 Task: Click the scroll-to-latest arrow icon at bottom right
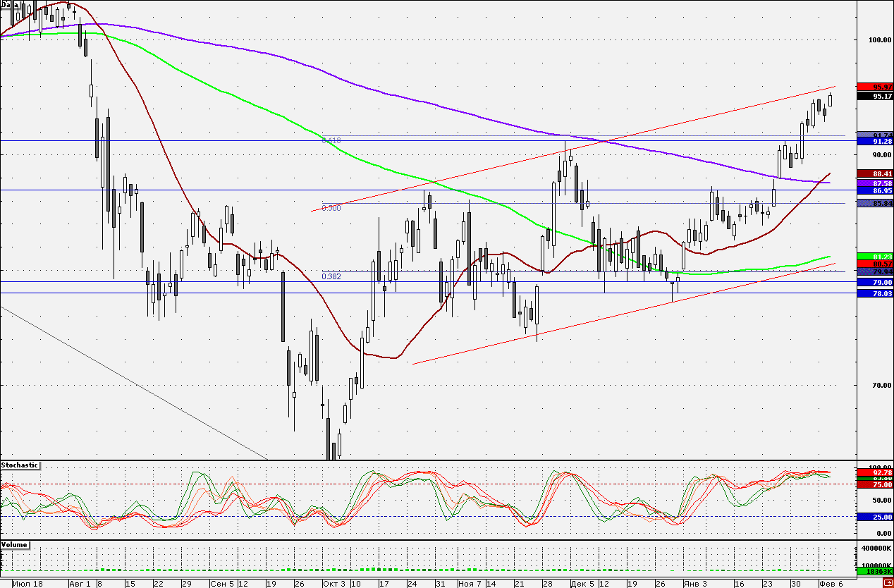888,583
